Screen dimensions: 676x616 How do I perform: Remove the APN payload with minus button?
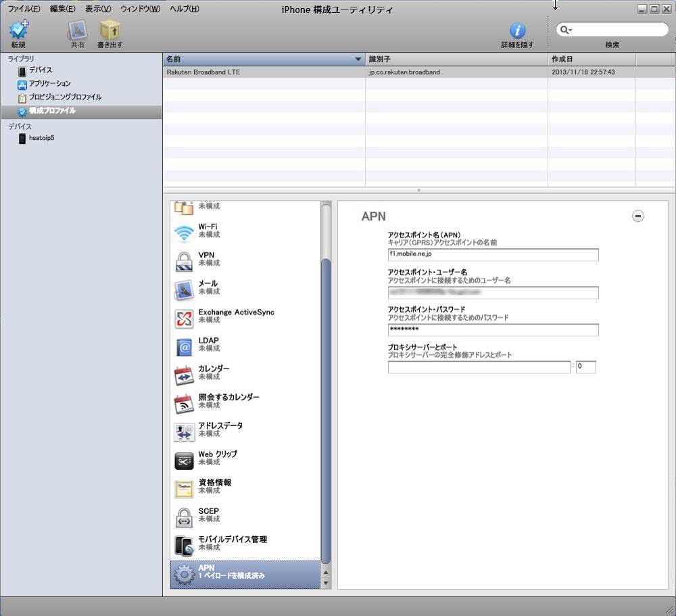pos(637,216)
